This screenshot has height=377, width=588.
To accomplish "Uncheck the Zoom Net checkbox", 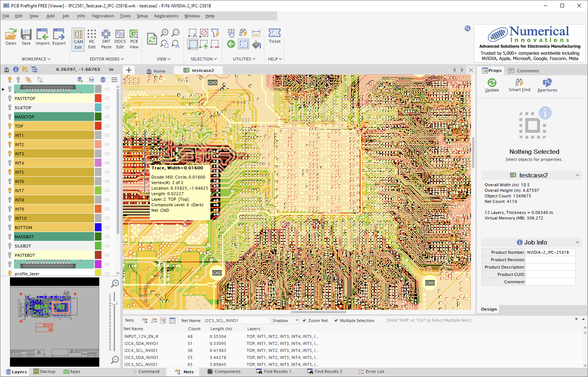I will (x=305, y=321).
